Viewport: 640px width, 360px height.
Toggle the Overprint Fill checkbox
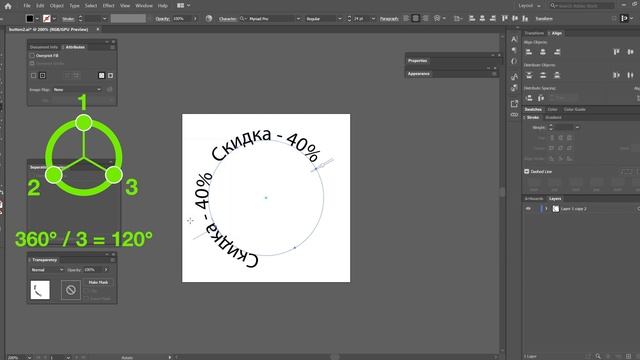click(32, 56)
